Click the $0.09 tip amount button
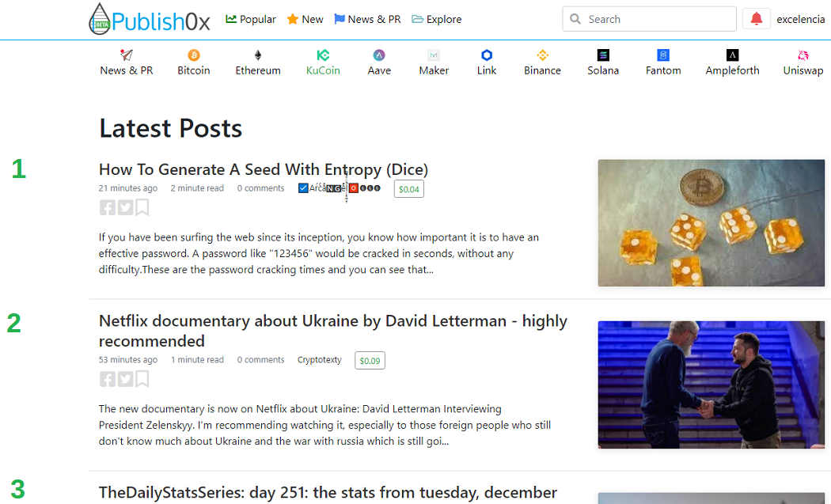Viewport: 831px width, 504px height. (370, 361)
